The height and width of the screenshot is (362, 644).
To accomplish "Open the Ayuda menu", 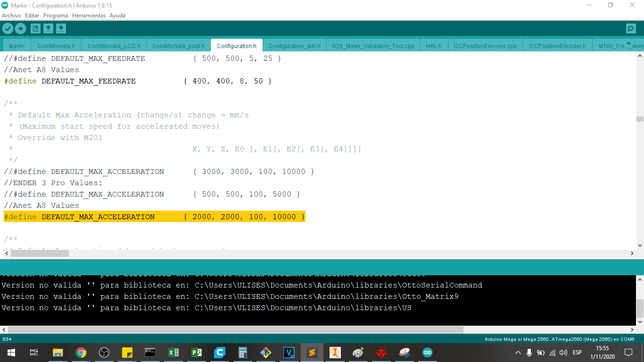I will 117,16.
